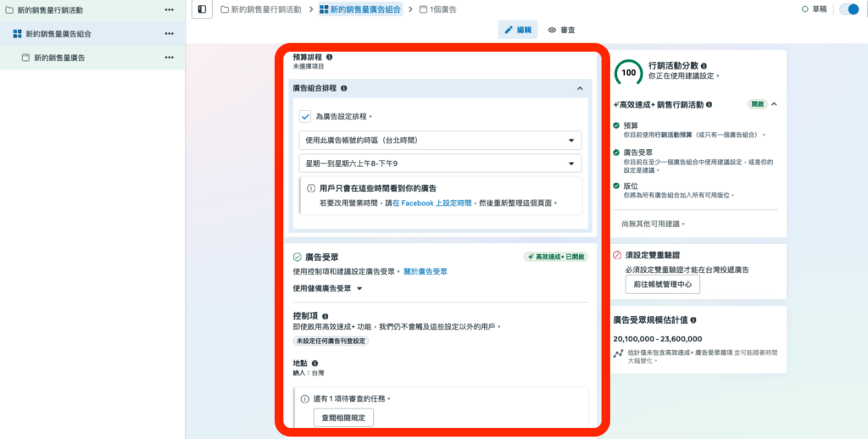Open the 星期一到星期六 schedule dropdown
868x439 pixels.
tap(440, 164)
